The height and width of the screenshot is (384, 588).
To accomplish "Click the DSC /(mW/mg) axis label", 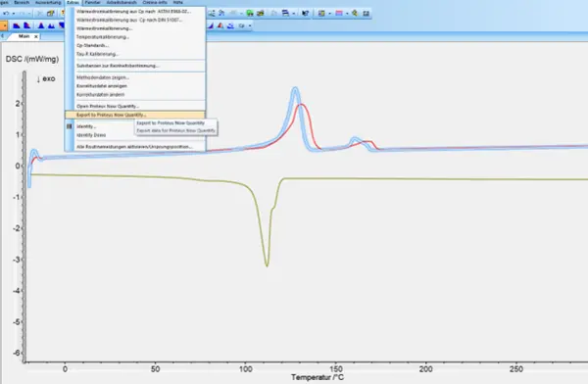I will [32, 59].
